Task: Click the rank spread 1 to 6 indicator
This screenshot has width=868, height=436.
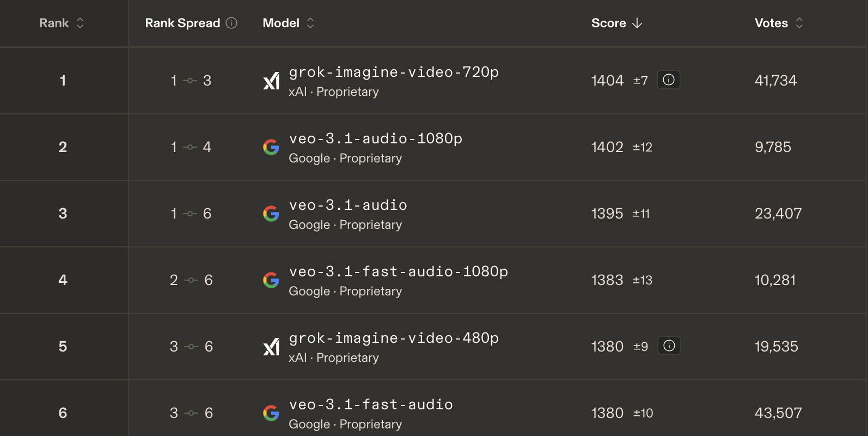Action: click(191, 214)
